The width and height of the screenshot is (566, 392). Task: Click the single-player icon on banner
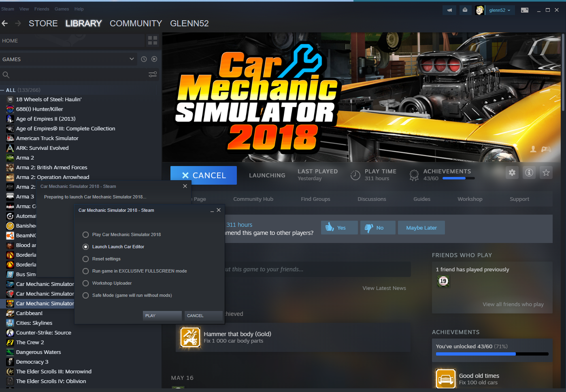pos(533,149)
